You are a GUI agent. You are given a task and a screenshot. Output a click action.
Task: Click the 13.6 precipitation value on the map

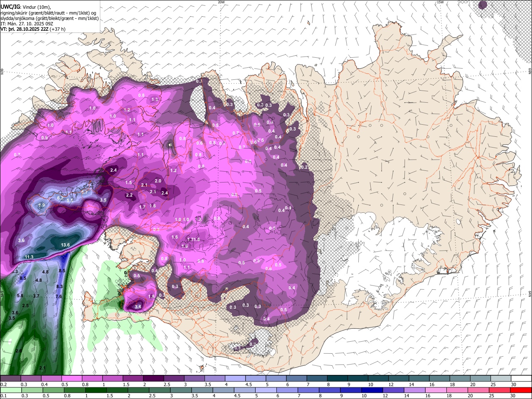65,245
